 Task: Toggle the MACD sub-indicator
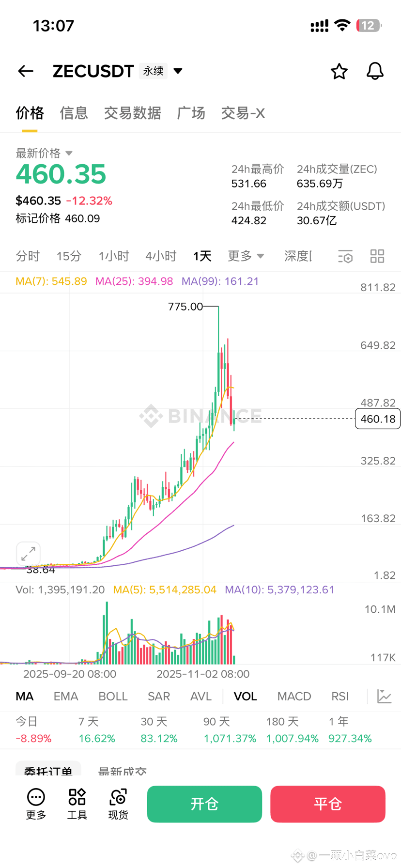(x=294, y=697)
